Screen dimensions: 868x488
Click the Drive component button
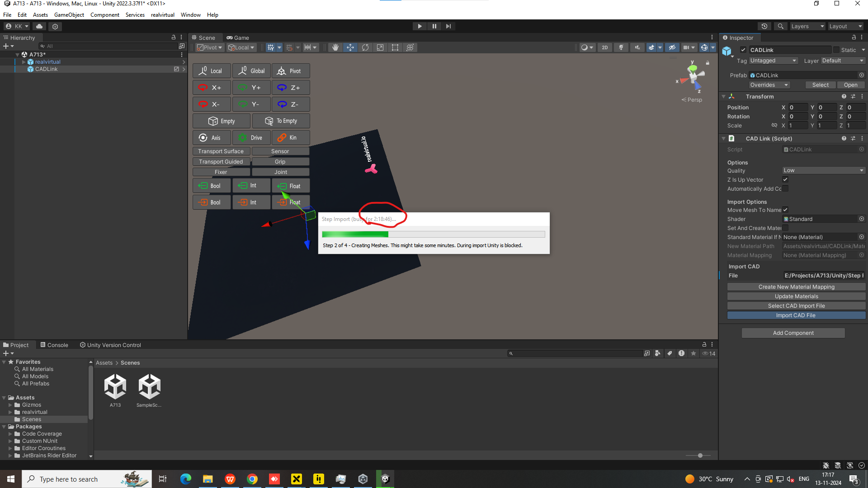tap(251, 138)
